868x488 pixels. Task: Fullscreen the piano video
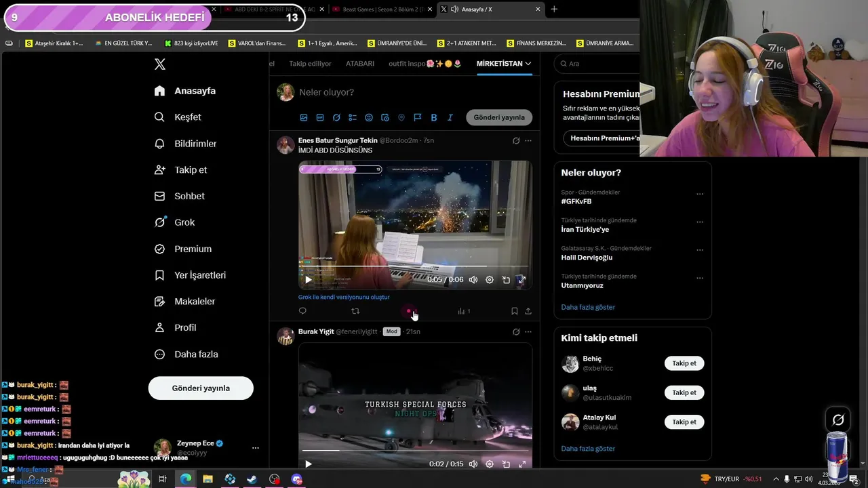click(x=522, y=279)
